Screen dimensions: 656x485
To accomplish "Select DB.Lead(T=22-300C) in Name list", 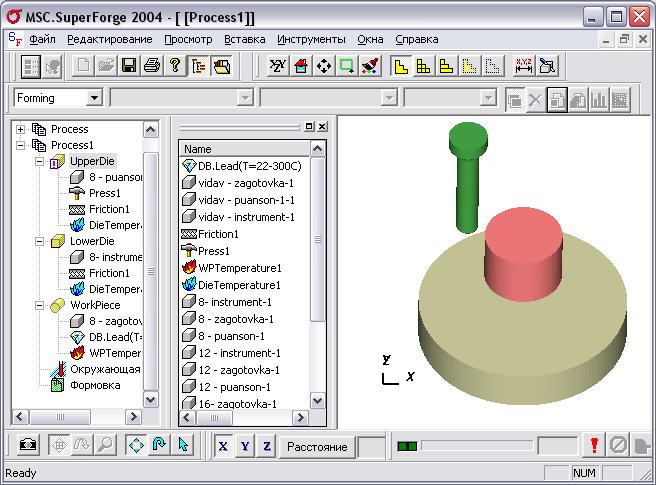I will 249,166.
